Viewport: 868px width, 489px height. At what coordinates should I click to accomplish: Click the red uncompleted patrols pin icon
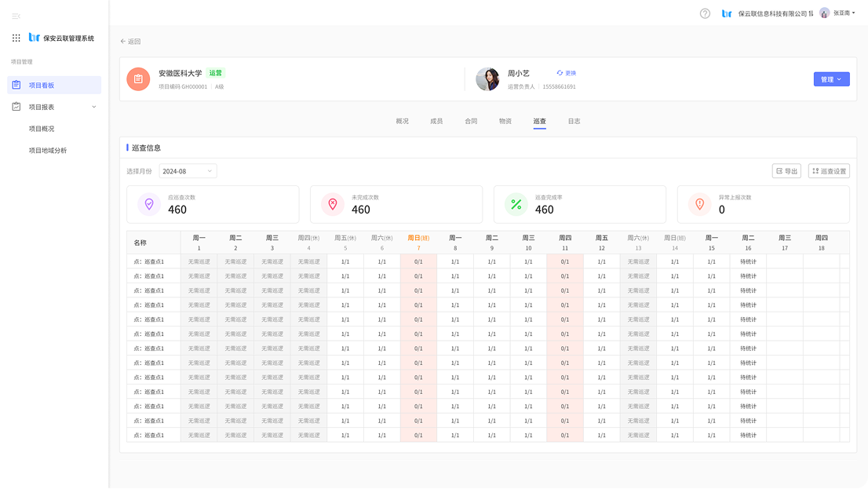pos(332,204)
